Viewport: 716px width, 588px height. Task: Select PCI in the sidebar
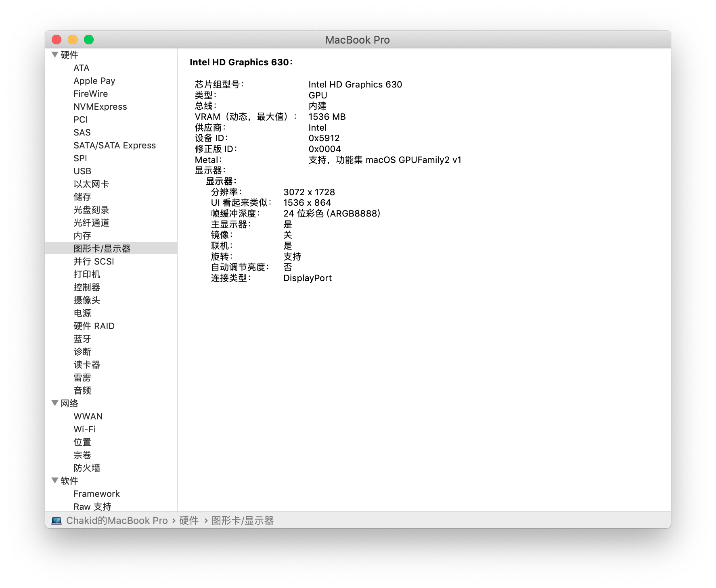pyautogui.click(x=81, y=119)
